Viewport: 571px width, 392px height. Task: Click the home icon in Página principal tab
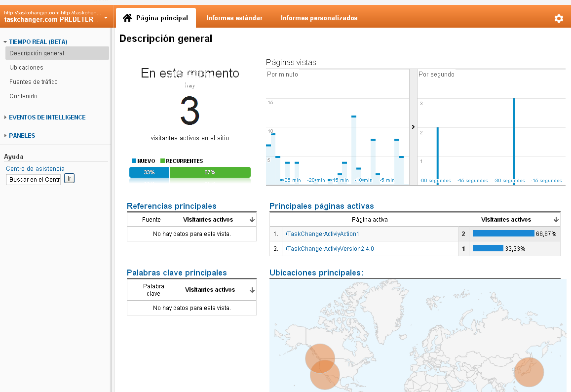point(127,18)
